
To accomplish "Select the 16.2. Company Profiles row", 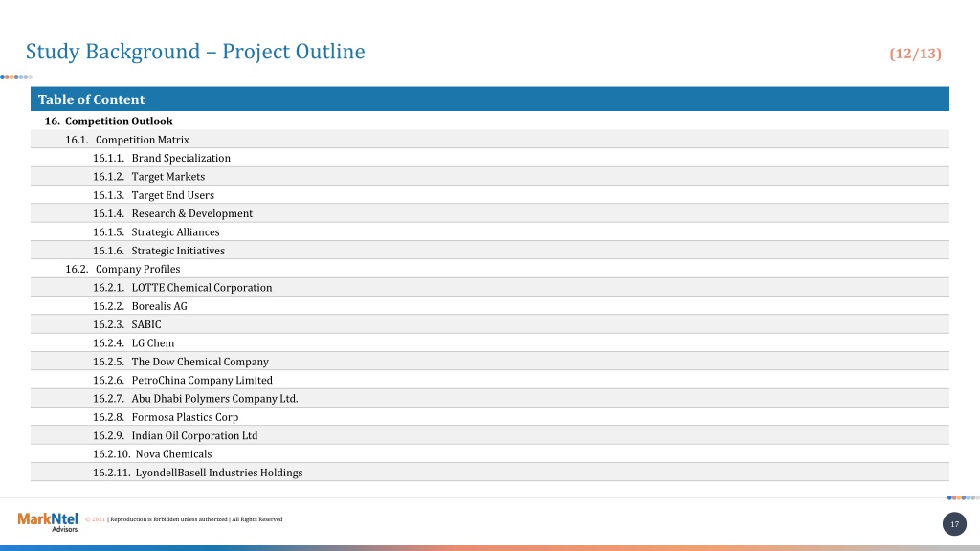I will [490, 269].
